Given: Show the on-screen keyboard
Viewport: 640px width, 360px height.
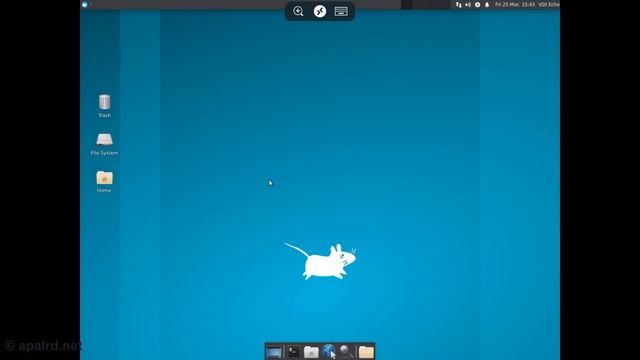Looking at the screenshot, I should pos(341,11).
